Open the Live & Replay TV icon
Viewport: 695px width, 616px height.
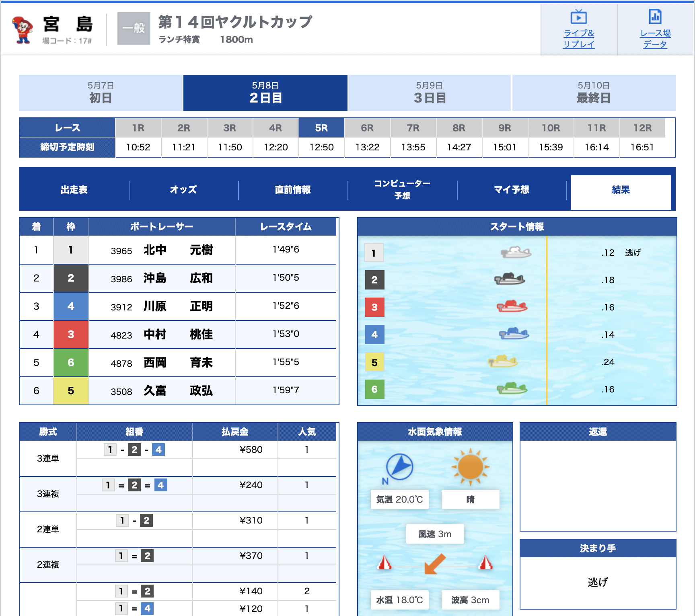point(578,17)
